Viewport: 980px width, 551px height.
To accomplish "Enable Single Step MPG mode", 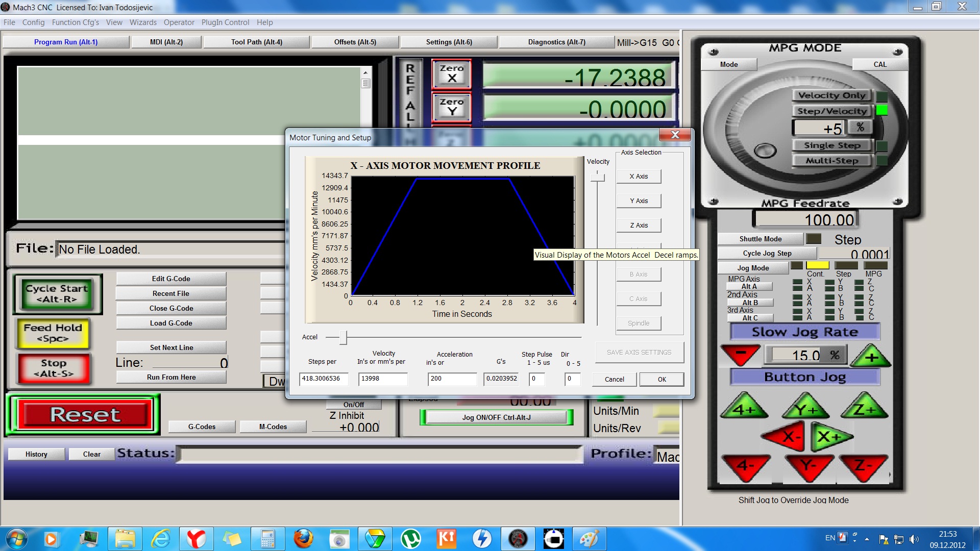I will (x=831, y=145).
